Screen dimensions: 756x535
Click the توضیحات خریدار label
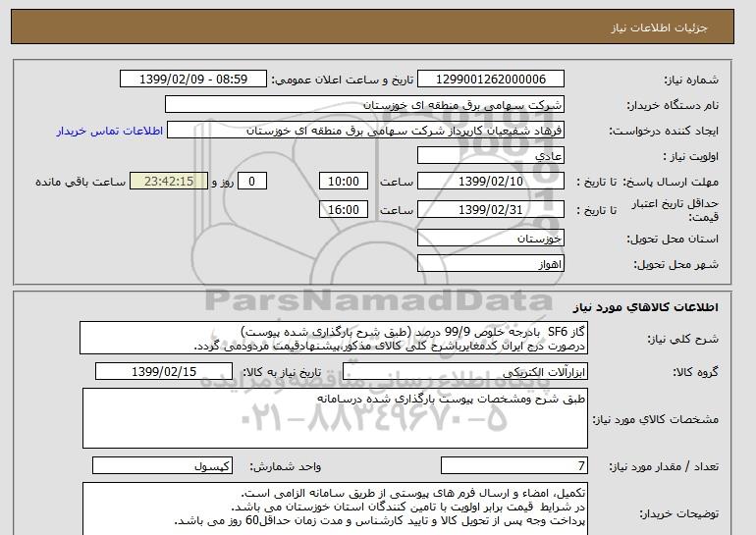[x=678, y=513]
